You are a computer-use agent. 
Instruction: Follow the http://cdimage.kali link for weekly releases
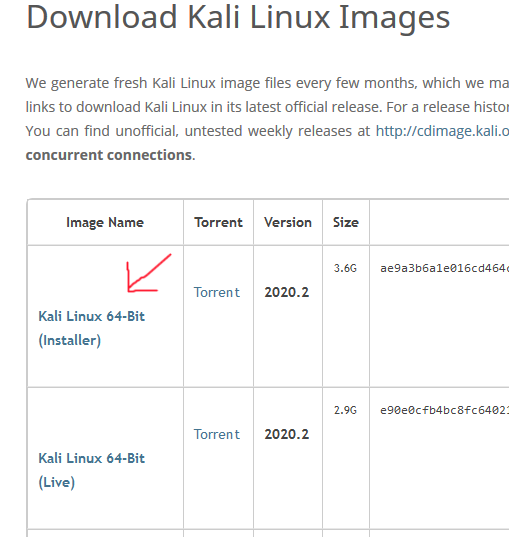coord(442,131)
